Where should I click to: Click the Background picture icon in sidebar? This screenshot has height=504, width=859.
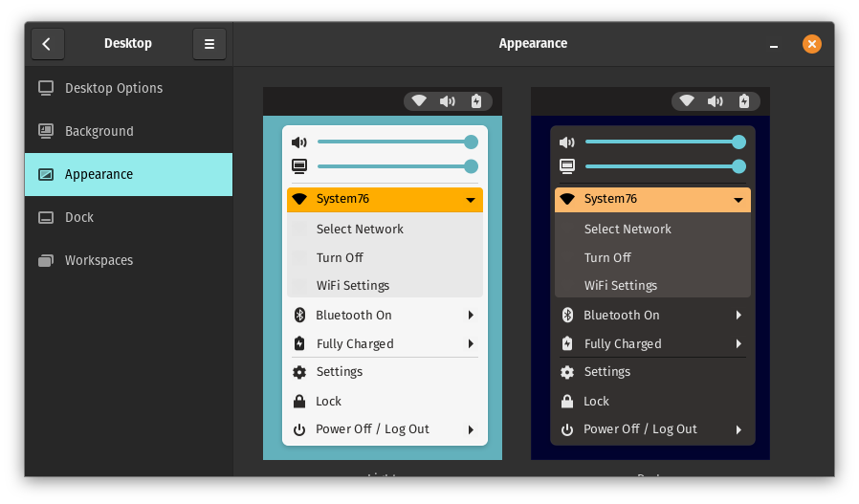(46, 131)
